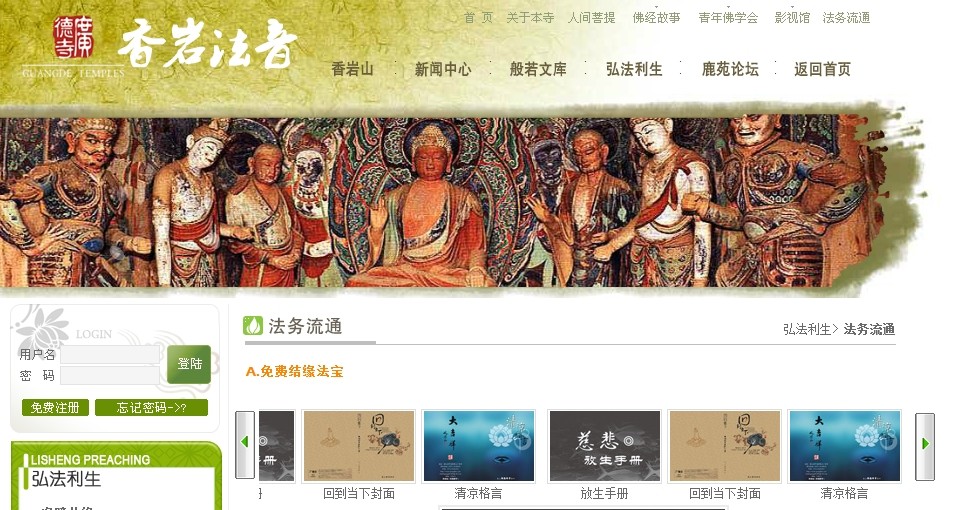The image size is (969, 510).
Task: Open the first blue 清凉格言 thumbnail
Action: [x=478, y=446]
